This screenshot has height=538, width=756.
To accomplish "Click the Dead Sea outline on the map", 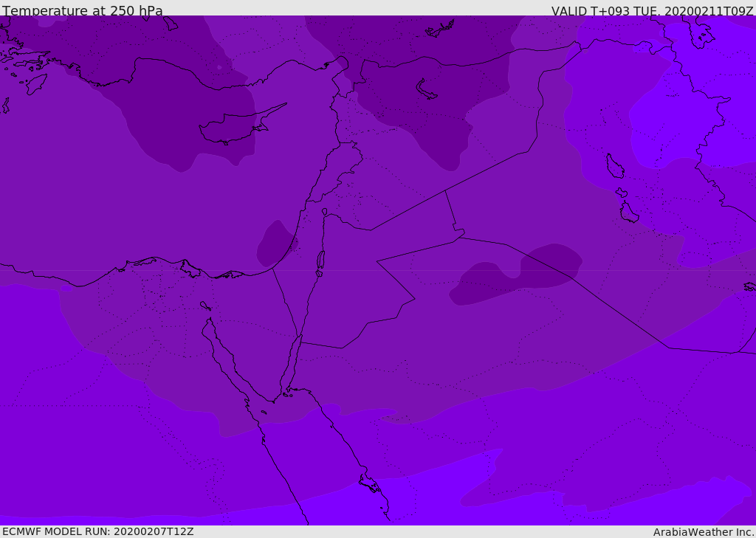I will click(320, 261).
